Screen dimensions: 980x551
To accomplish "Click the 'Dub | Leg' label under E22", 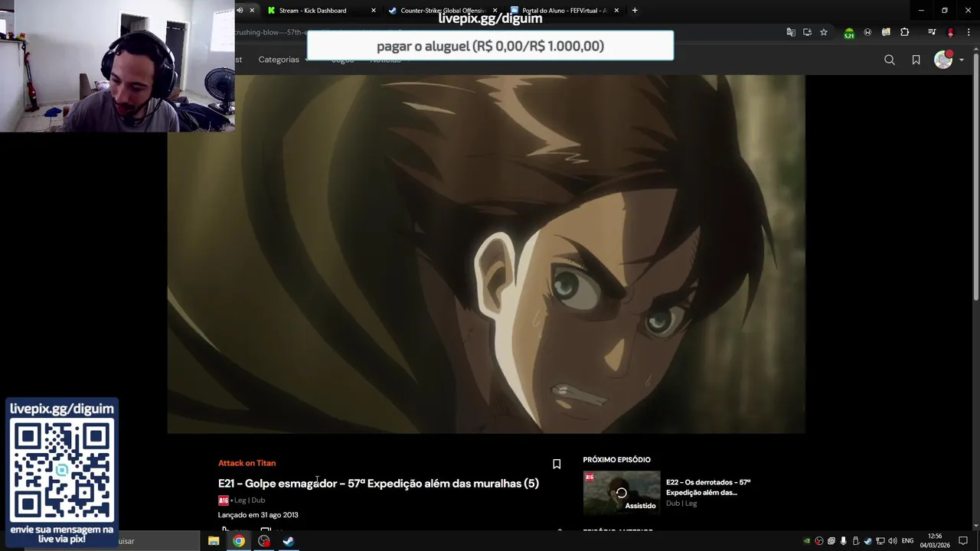I will click(x=681, y=504).
